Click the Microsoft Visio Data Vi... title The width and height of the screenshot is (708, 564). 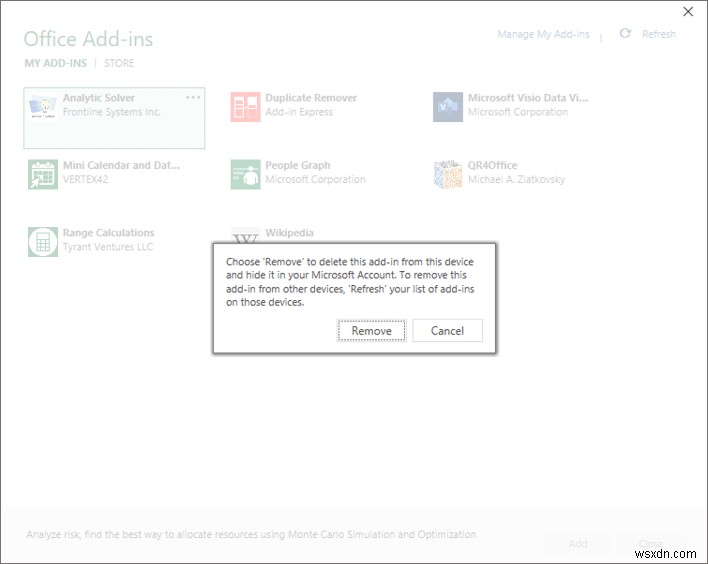coord(528,98)
